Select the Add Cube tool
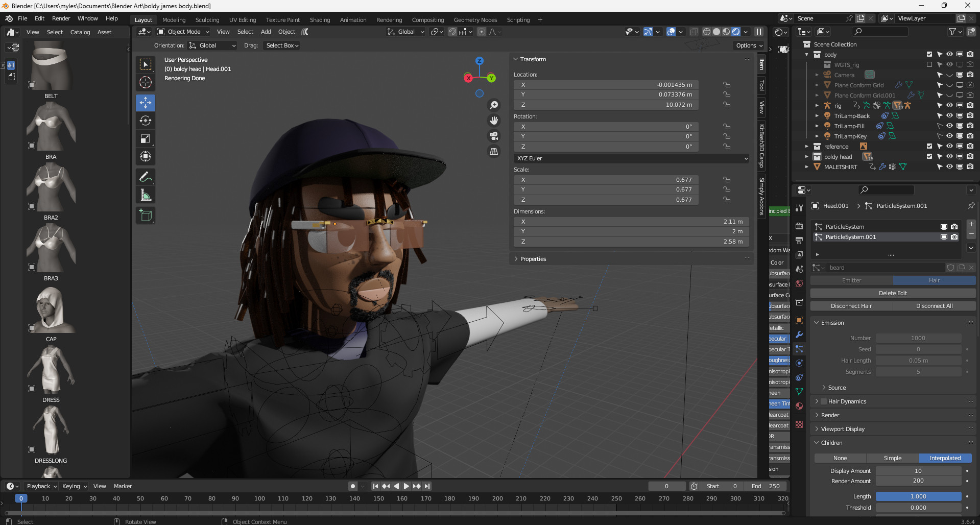980x525 pixels. [x=146, y=215]
